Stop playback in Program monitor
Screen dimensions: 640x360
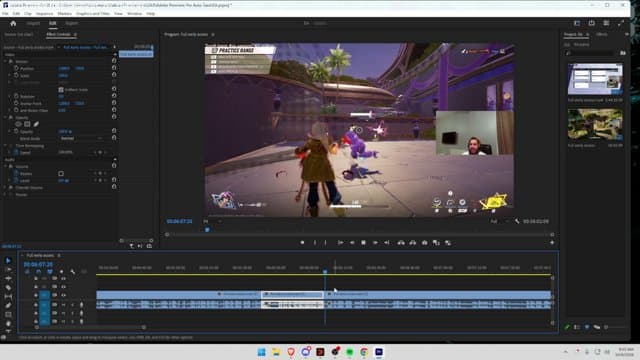pyautogui.click(x=363, y=242)
